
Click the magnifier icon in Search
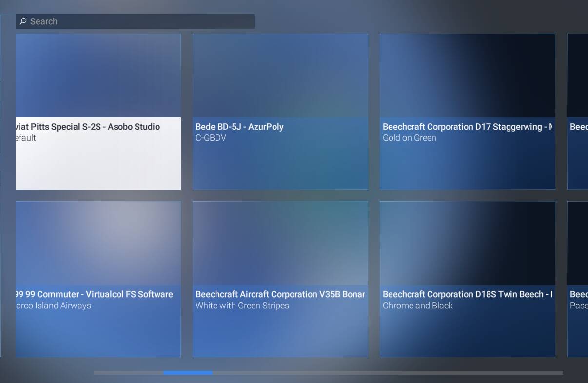23,21
